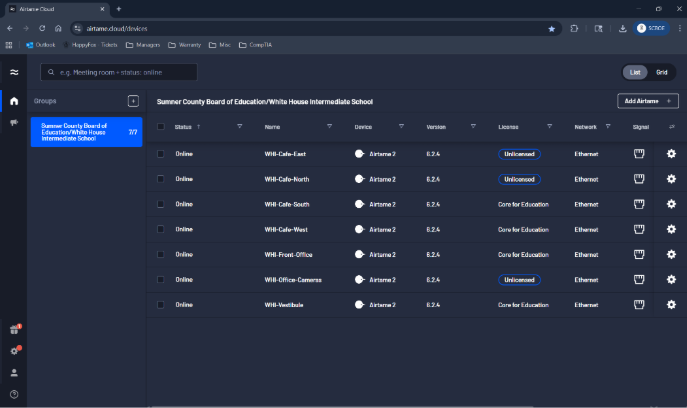Screen dimensions: 687x408
Task: Click the browser address bar
Action: (x=314, y=28)
